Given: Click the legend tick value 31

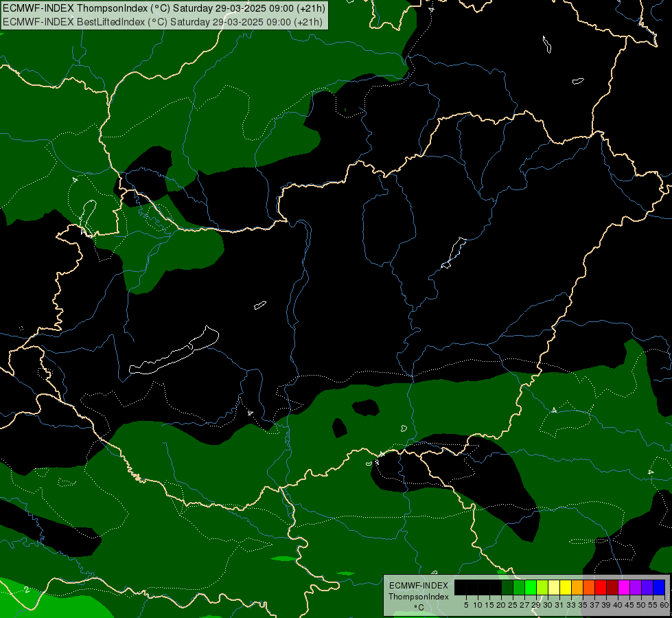Looking at the screenshot, I should 559,605.
